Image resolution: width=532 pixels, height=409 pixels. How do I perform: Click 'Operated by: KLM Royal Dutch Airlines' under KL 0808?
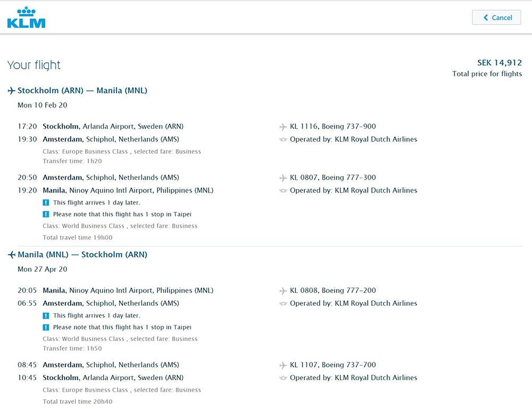[x=354, y=304]
